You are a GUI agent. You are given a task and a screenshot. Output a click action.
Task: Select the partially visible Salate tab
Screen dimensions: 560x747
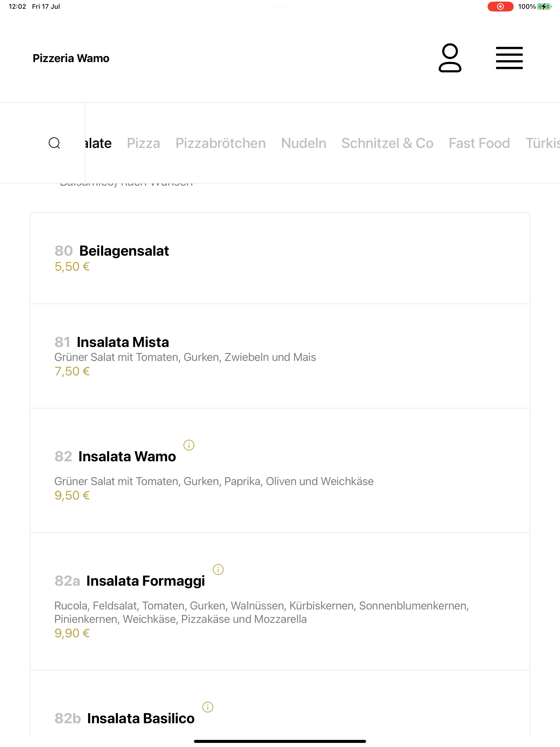coord(98,143)
